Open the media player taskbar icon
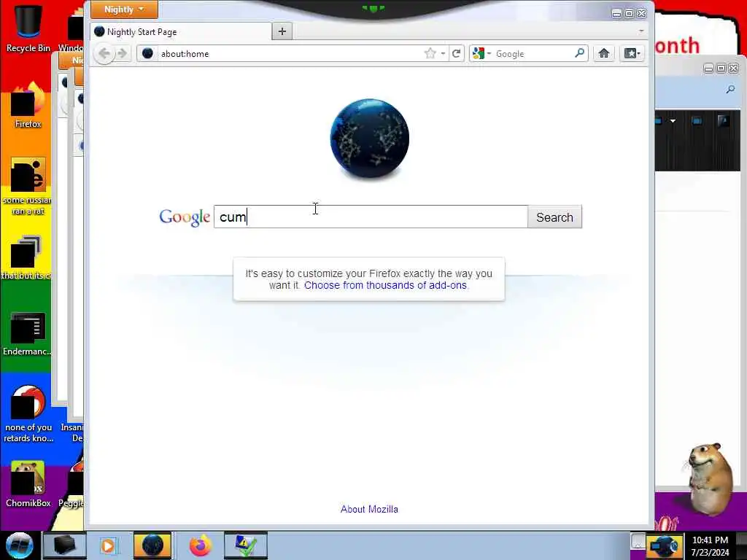This screenshot has height=560, width=747. [x=108, y=545]
